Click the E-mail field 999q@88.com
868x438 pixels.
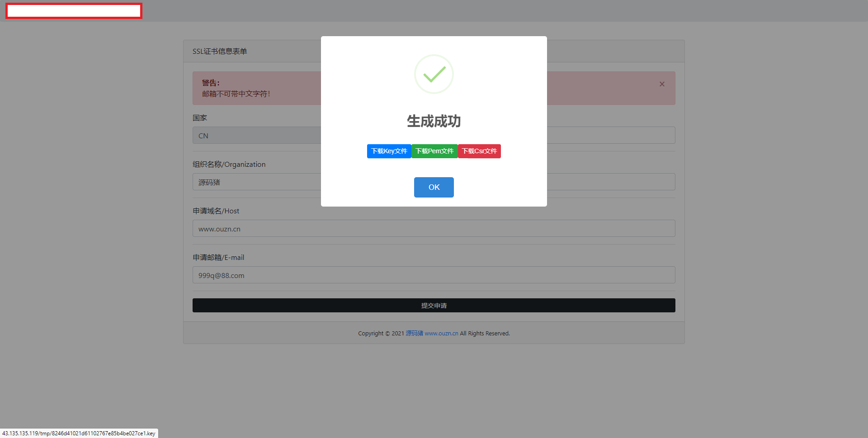pos(434,275)
